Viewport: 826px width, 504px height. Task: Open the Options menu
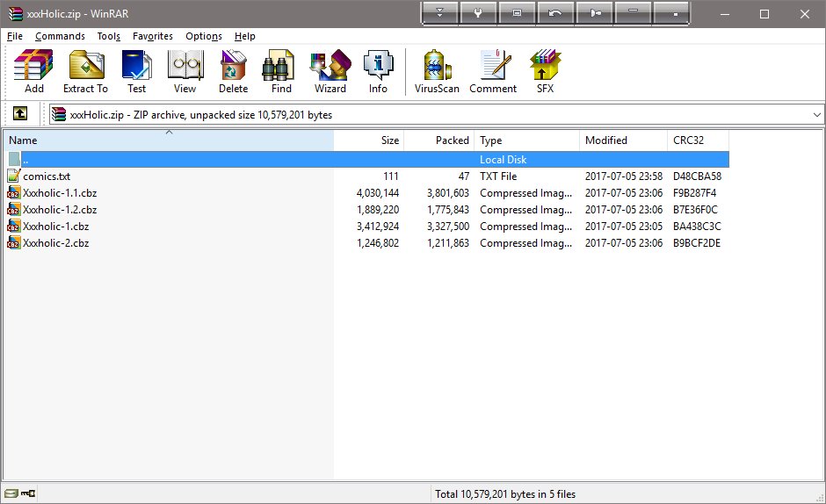(x=204, y=36)
